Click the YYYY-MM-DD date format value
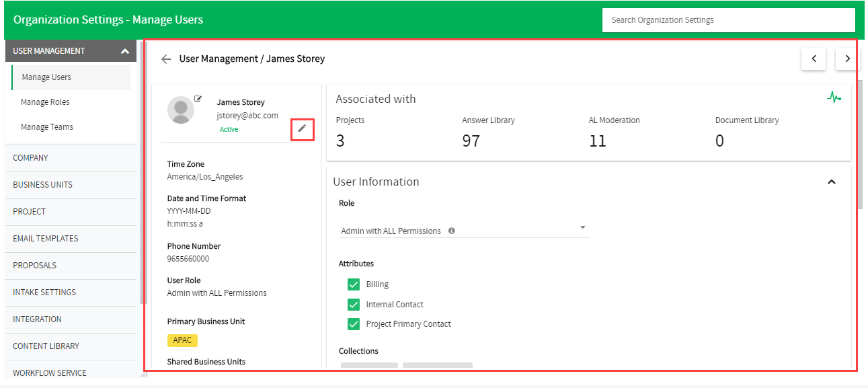Viewport: 868px width, 388px height. pyautogui.click(x=190, y=211)
